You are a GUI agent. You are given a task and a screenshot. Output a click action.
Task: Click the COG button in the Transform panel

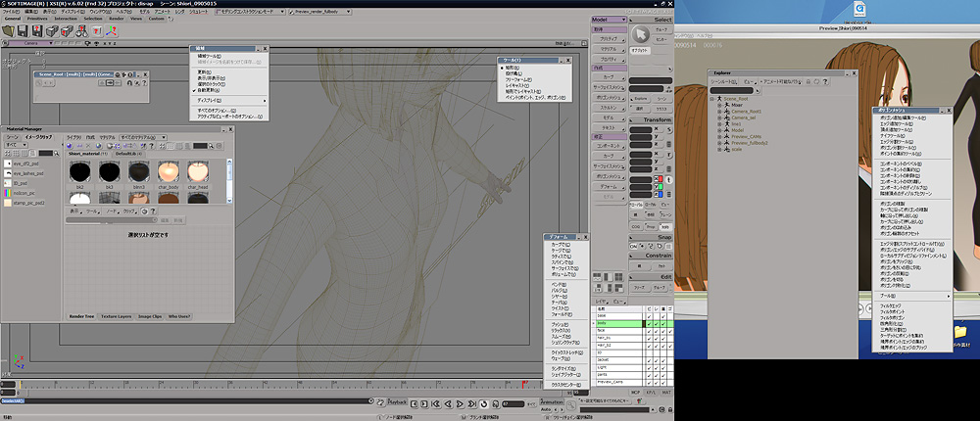click(636, 226)
